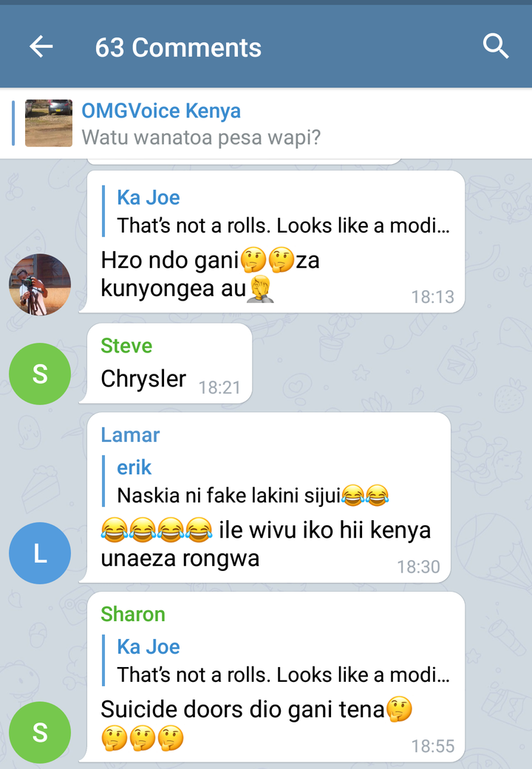Select the Lamar username label
The height and width of the screenshot is (769, 532).
click(130, 435)
